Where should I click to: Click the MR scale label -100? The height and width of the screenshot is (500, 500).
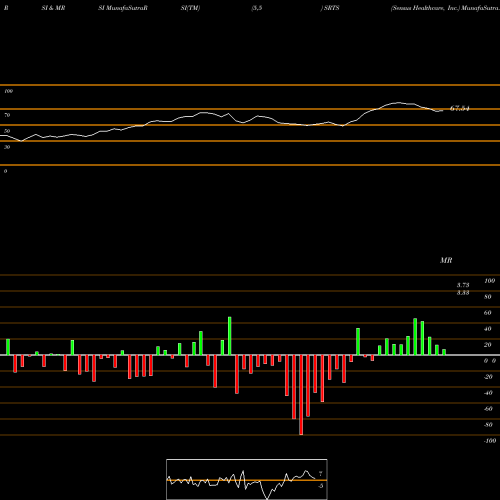(x=490, y=441)
